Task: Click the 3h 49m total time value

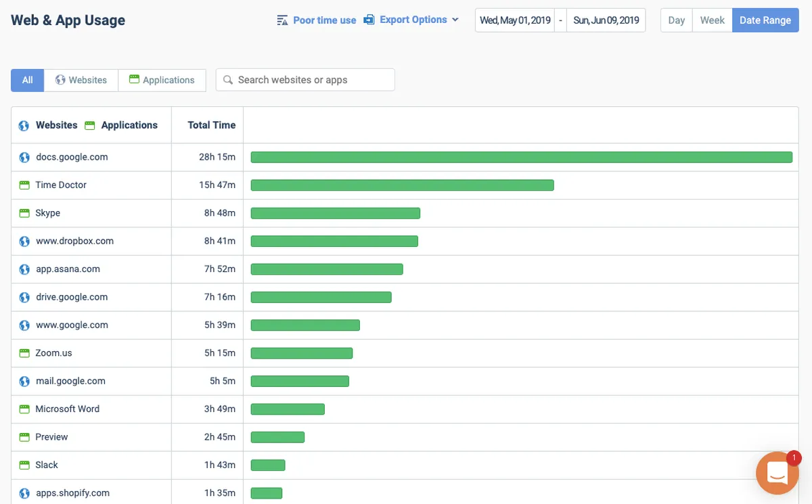Action: point(220,409)
